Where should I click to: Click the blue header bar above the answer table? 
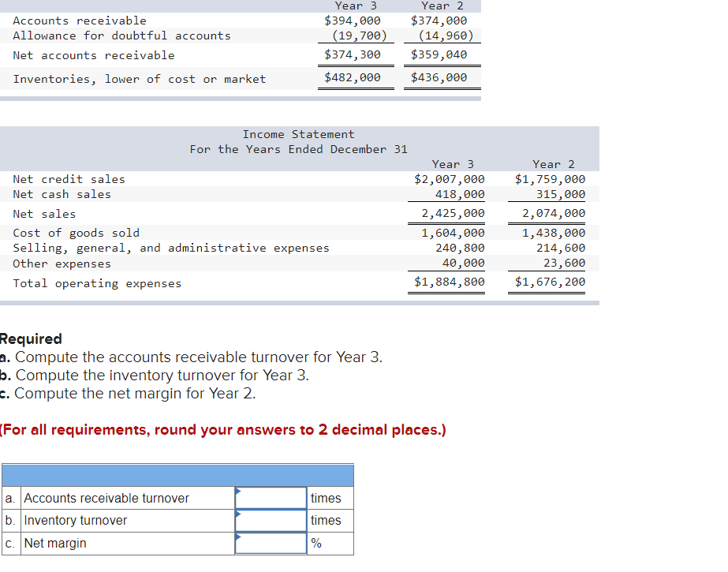(177, 476)
